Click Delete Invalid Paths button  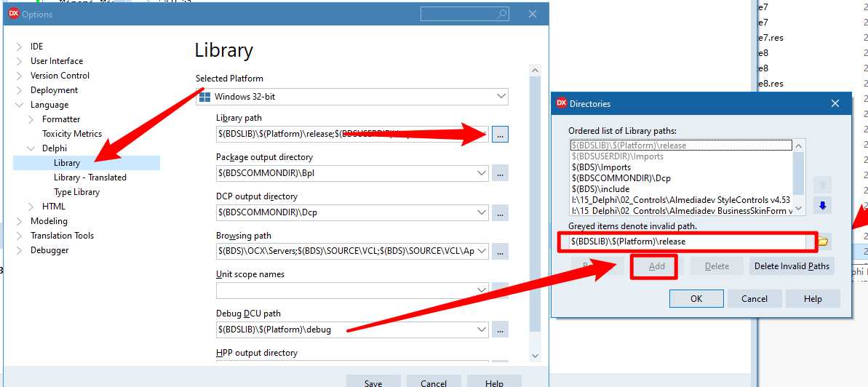[792, 266]
